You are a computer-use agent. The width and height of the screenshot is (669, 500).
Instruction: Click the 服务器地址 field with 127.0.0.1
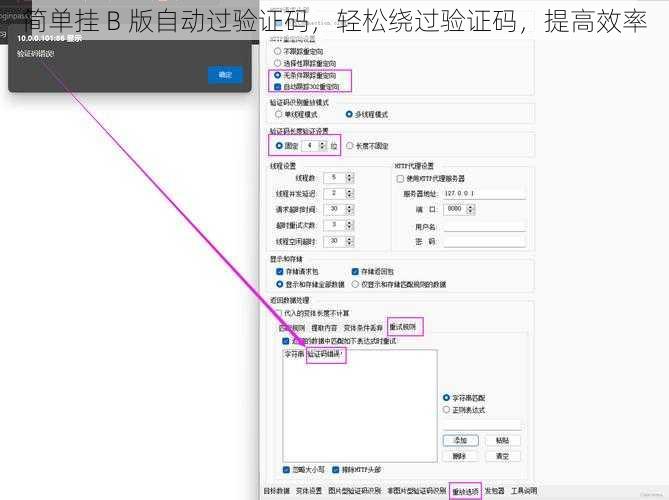(484, 194)
